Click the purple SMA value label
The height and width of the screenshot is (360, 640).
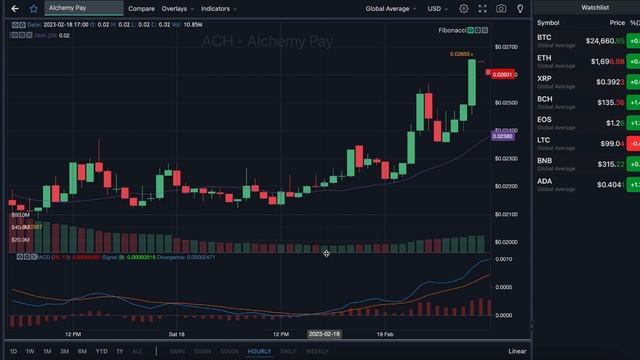pyautogui.click(x=502, y=136)
